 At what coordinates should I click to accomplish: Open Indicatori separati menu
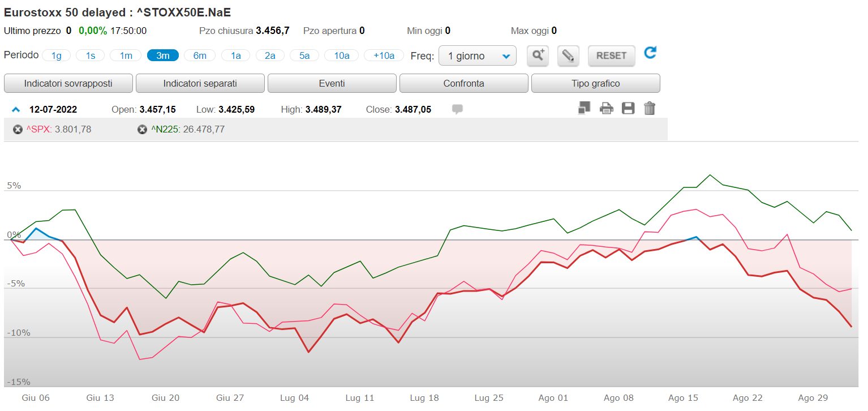pos(200,83)
